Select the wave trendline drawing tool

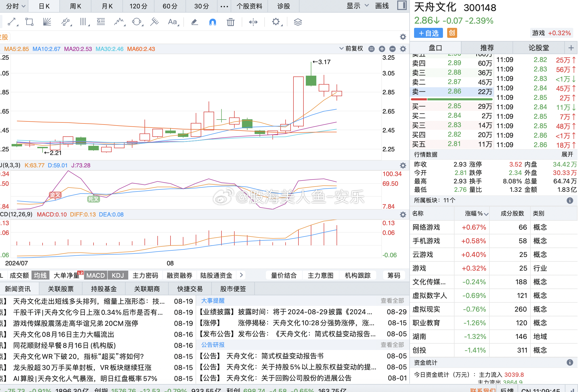click(x=119, y=22)
